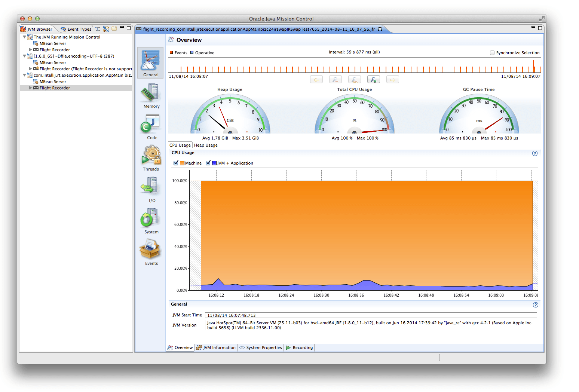
Task: Open the Code tab group
Action: (x=150, y=126)
